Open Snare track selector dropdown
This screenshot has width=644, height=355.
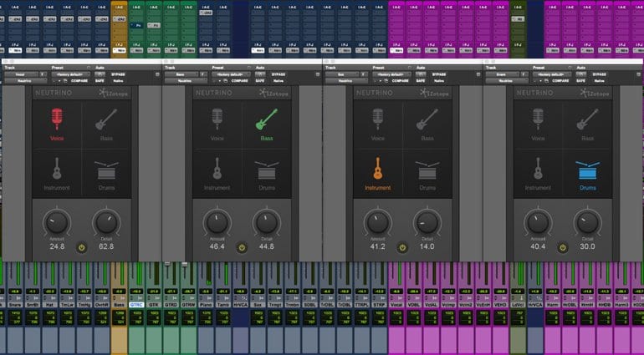pos(503,74)
